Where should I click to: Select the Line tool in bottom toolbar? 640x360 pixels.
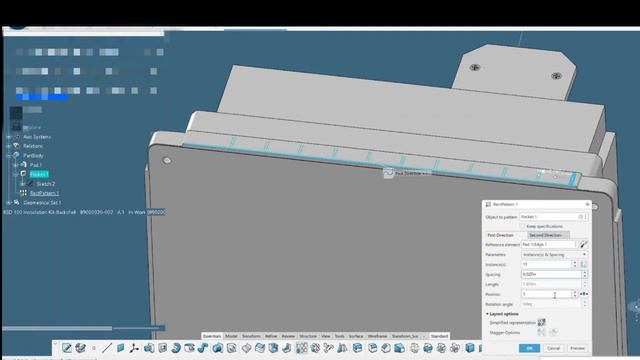point(107,348)
